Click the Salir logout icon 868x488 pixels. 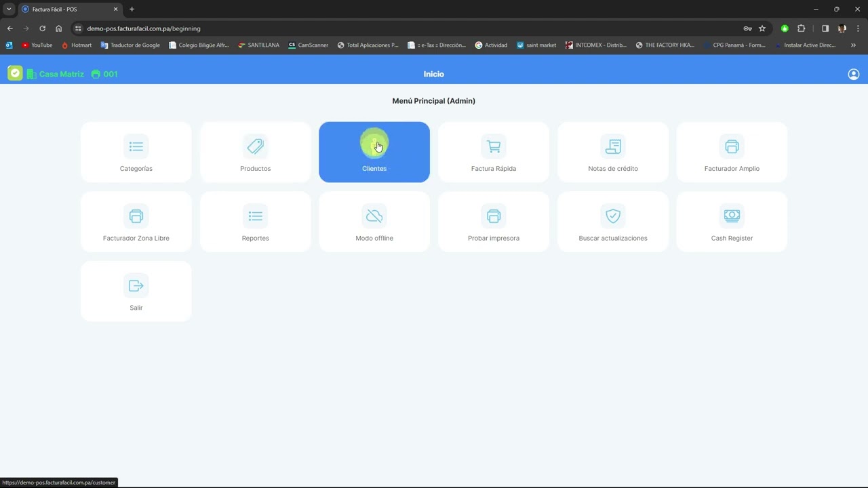tap(136, 286)
